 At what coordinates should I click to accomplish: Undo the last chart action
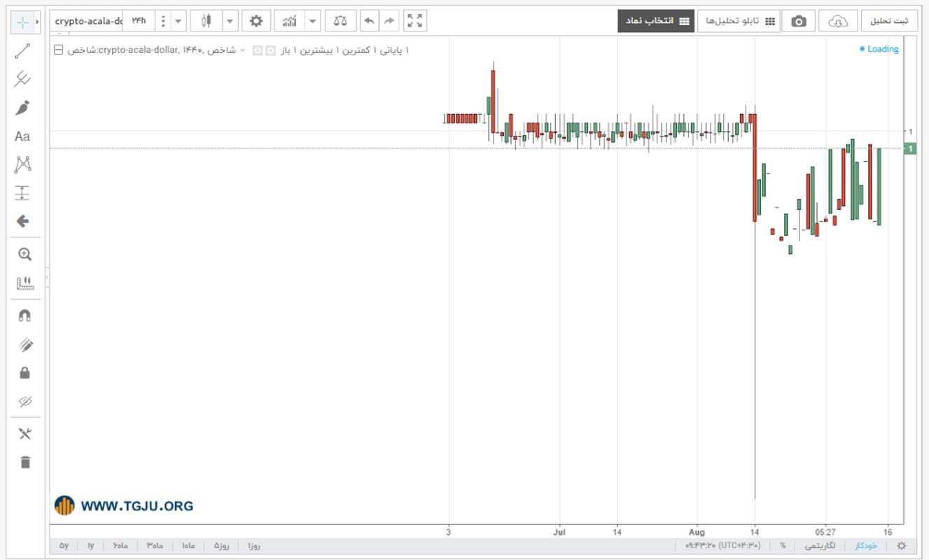coord(369,21)
